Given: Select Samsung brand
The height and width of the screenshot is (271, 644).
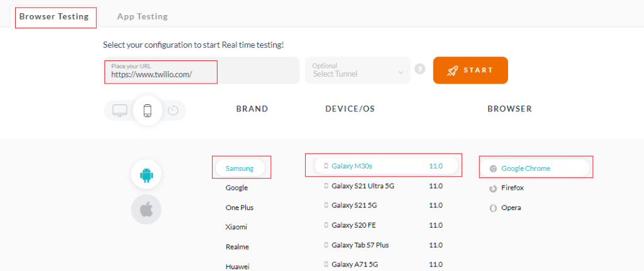Looking at the screenshot, I should [x=240, y=168].
